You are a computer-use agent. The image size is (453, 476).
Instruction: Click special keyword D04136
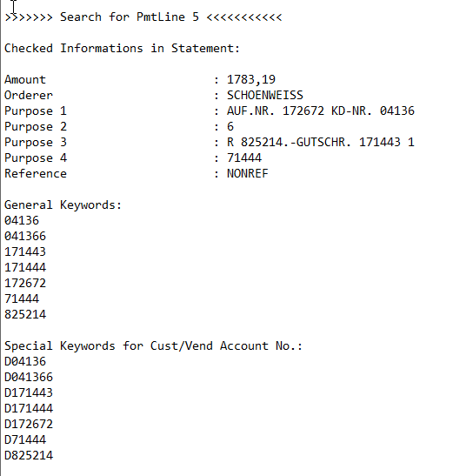point(25,361)
